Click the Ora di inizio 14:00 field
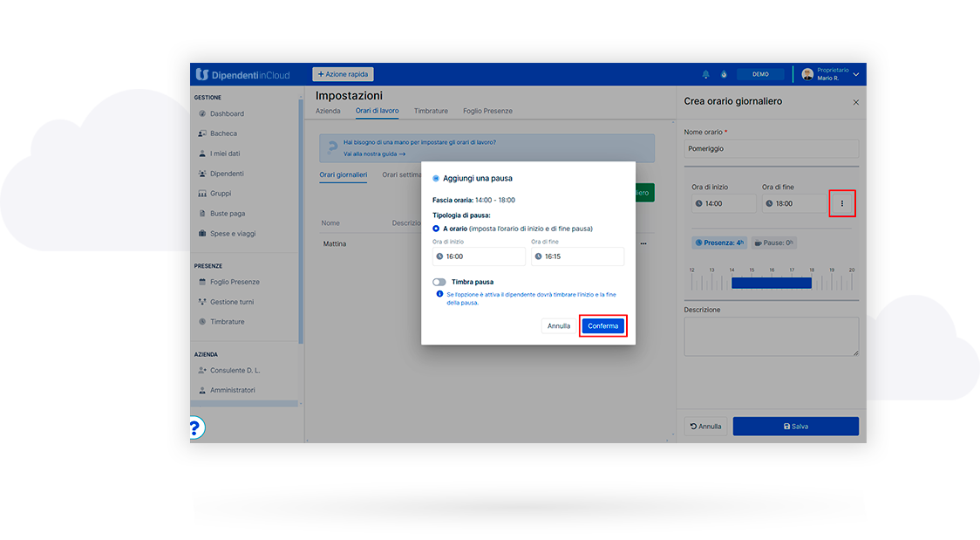This screenshot has height=540, width=980. 724,204
